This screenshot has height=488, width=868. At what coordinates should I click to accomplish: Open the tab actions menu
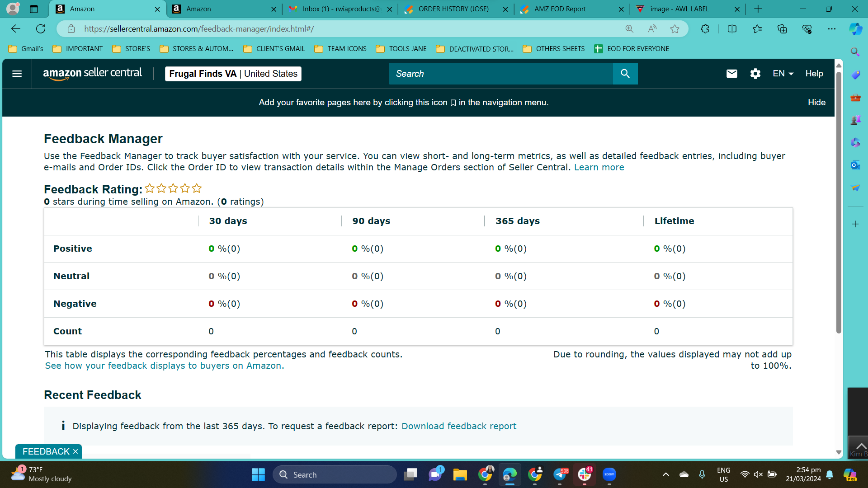pyautogui.click(x=34, y=9)
